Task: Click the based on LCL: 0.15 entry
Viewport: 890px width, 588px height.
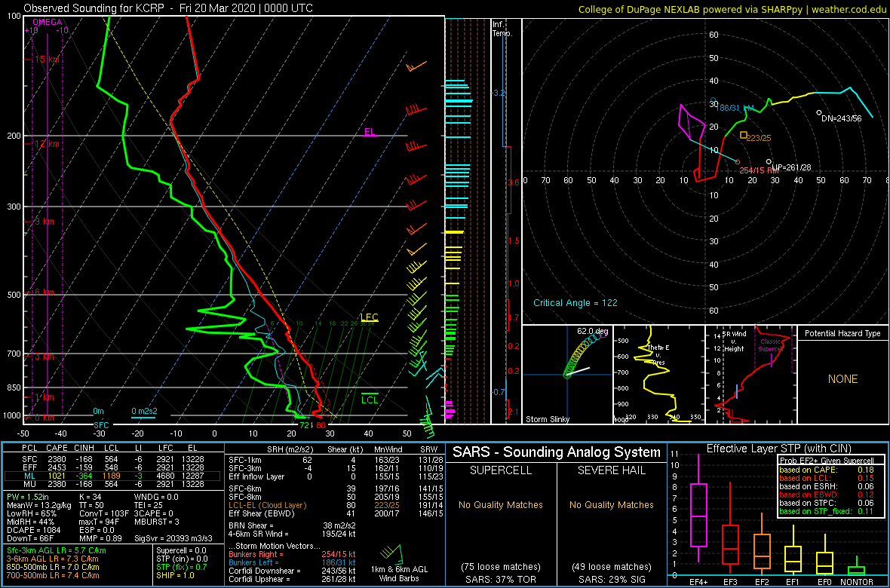Action: pyautogui.click(x=826, y=479)
